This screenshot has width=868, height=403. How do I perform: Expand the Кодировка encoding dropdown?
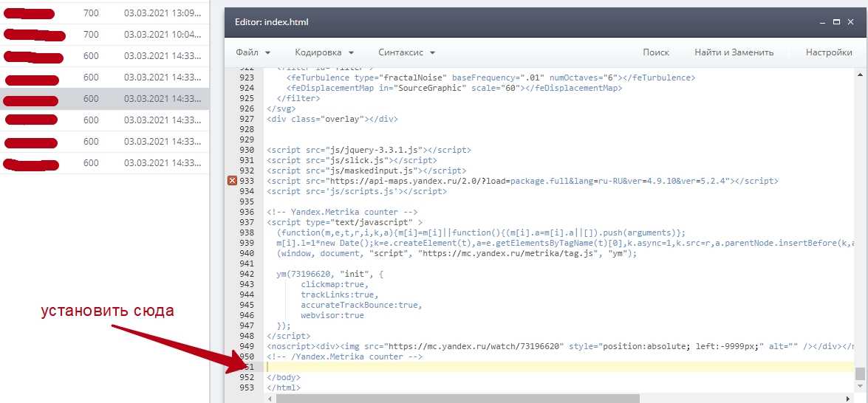click(x=324, y=52)
